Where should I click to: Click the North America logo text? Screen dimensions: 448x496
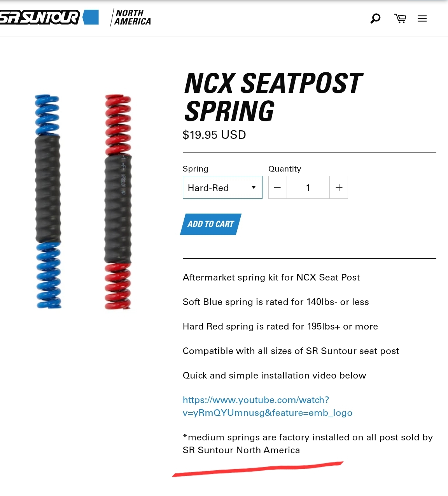click(x=132, y=18)
